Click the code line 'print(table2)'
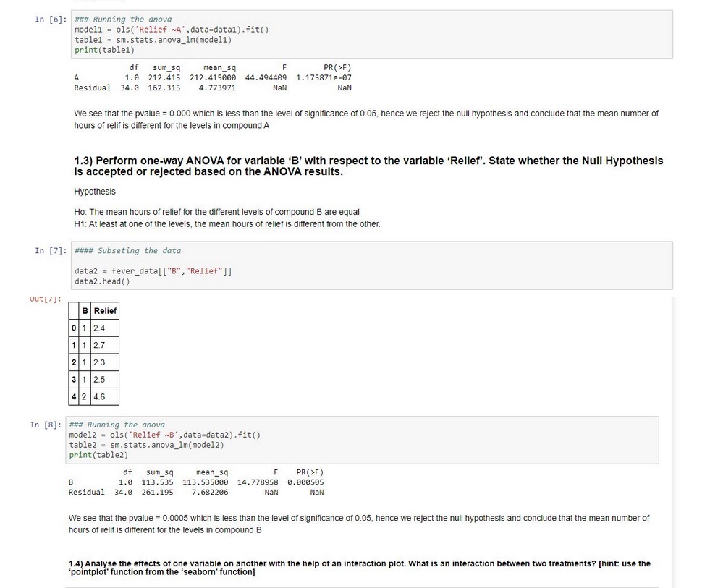This screenshot has height=588, width=710. click(98, 456)
